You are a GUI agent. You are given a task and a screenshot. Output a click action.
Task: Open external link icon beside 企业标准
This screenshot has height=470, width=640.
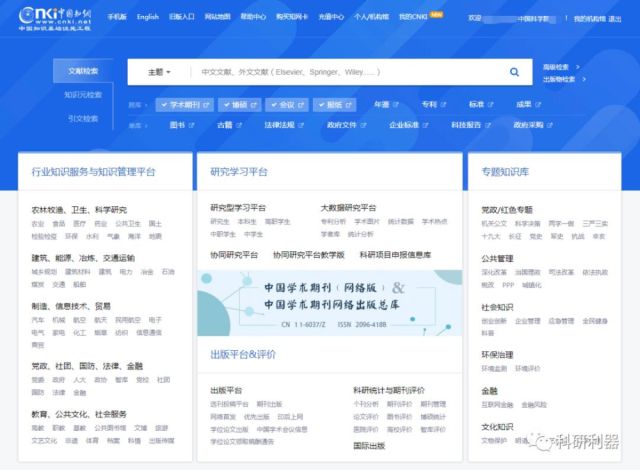pos(425,125)
